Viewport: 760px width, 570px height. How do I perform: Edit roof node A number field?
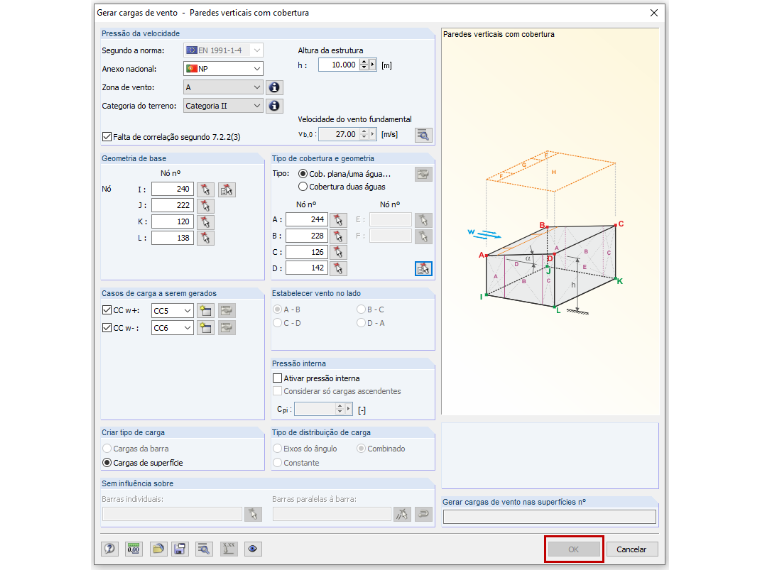click(x=306, y=220)
